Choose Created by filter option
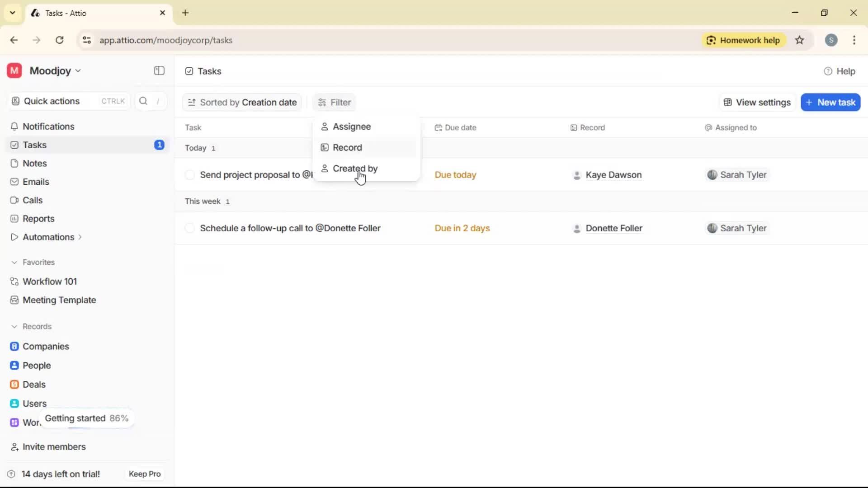 (x=366, y=169)
